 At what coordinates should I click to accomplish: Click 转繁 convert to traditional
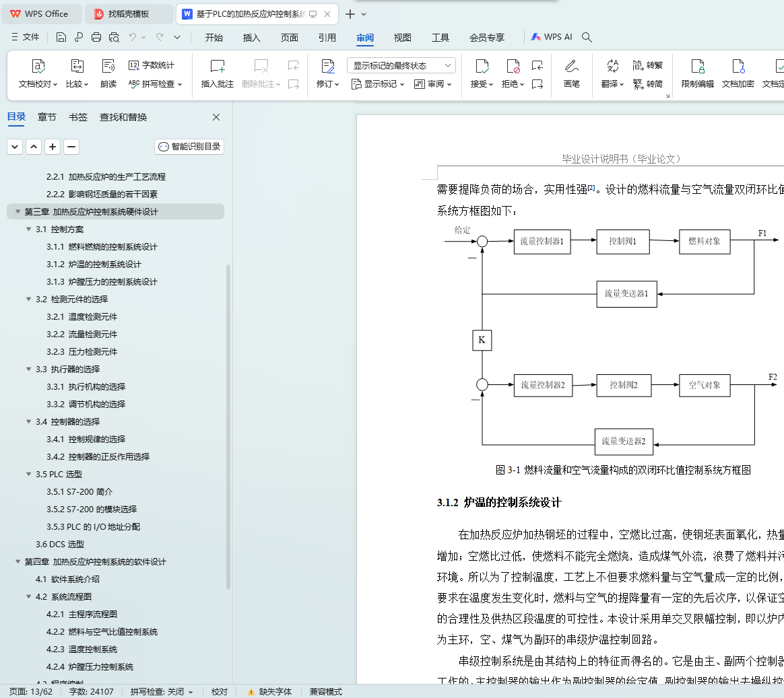(x=648, y=65)
